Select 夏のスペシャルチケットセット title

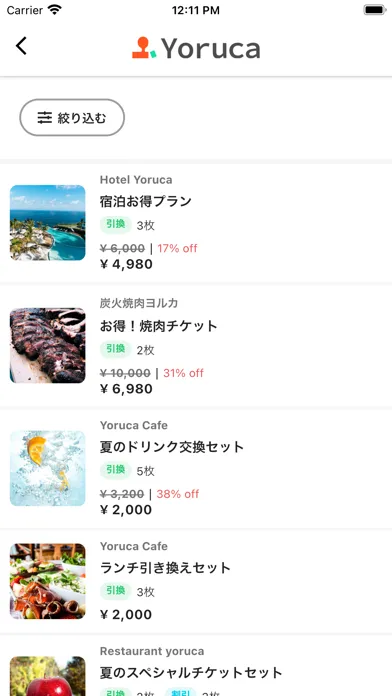pyautogui.click(x=191, y=672)
